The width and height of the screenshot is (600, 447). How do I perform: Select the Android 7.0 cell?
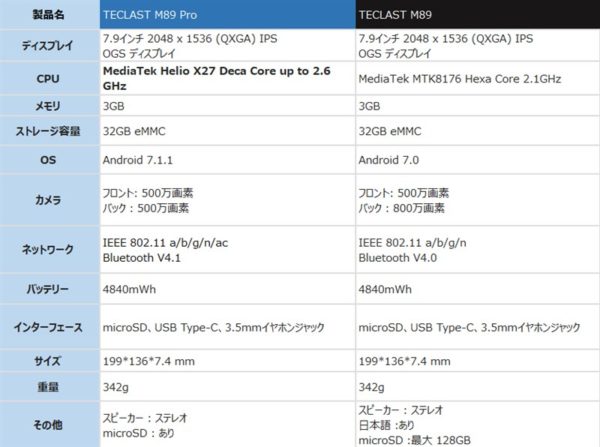478,160
